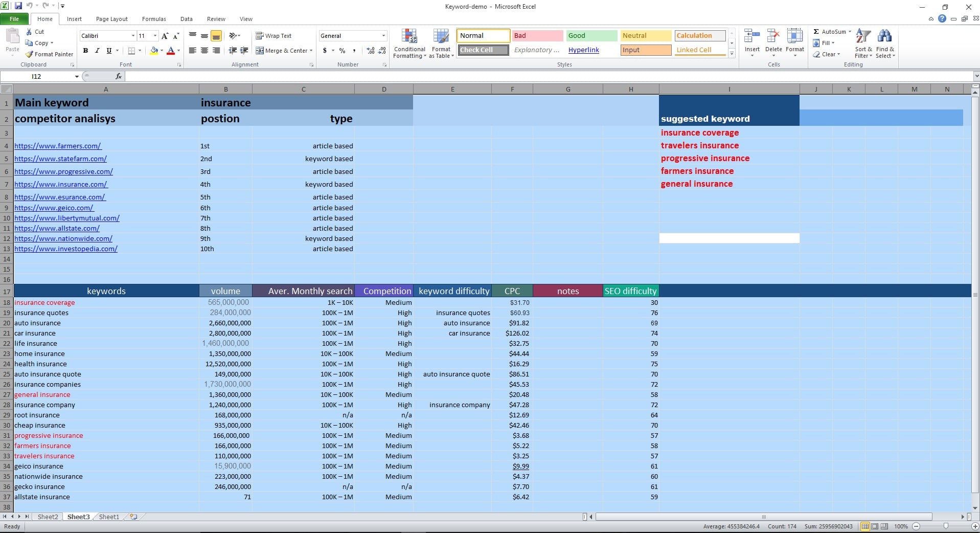Apply the Good cell style
Viewport: 980px width, 533px height.
pos(590,35)
